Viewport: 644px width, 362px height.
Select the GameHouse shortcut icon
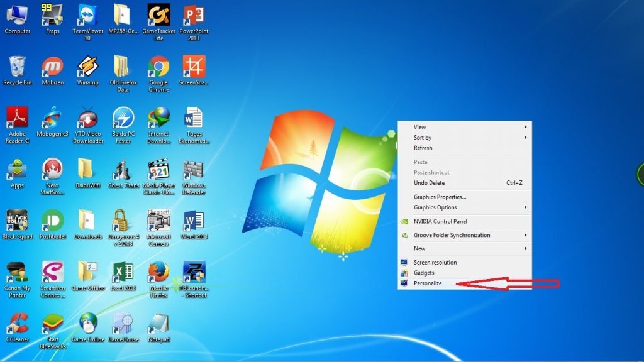click(x=123, y=324)
